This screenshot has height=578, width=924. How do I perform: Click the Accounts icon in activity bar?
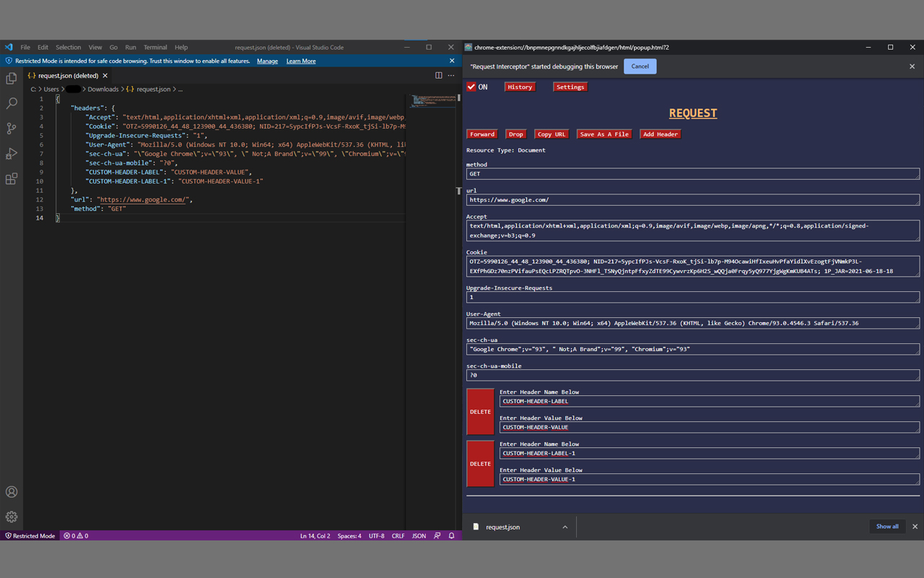click(x=12, y=492)
